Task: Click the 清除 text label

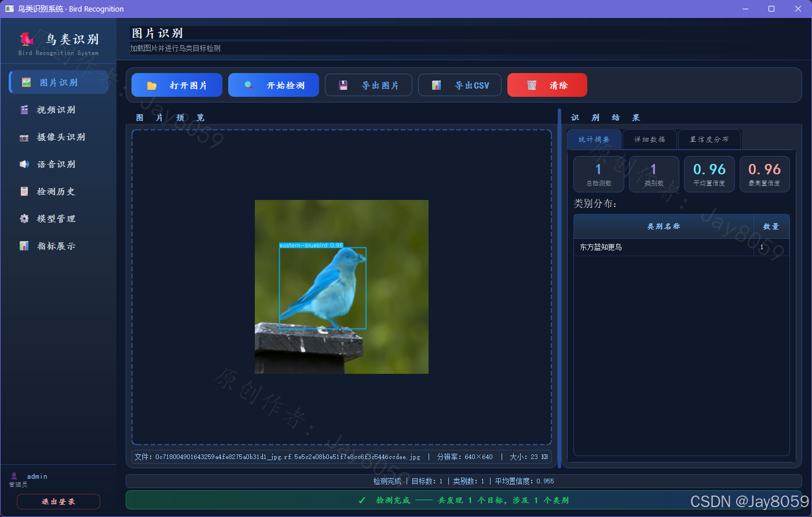Action: (x=559, y=85)
